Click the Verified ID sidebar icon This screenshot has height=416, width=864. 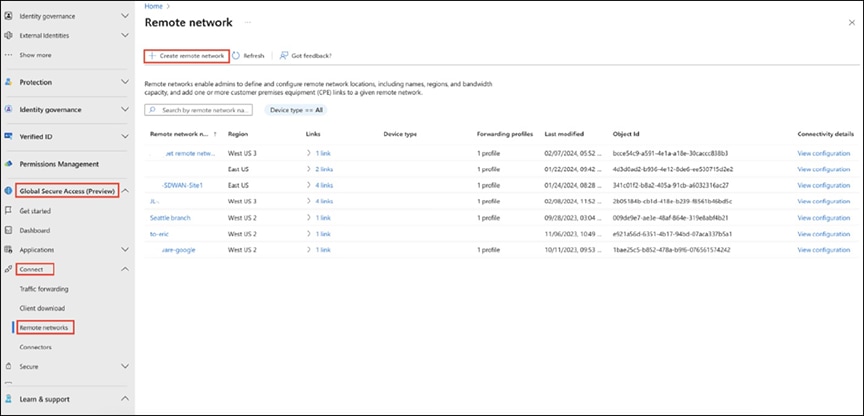pos(8,136)
